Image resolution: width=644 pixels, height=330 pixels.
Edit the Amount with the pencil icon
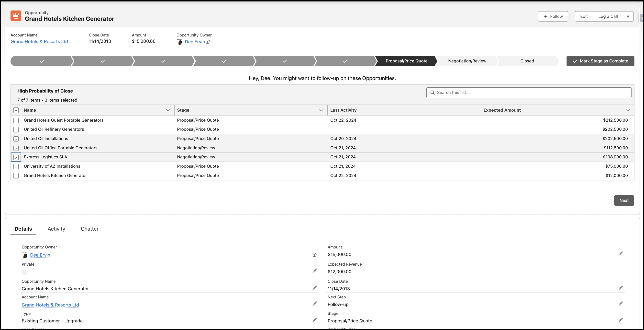click(621, 253)
